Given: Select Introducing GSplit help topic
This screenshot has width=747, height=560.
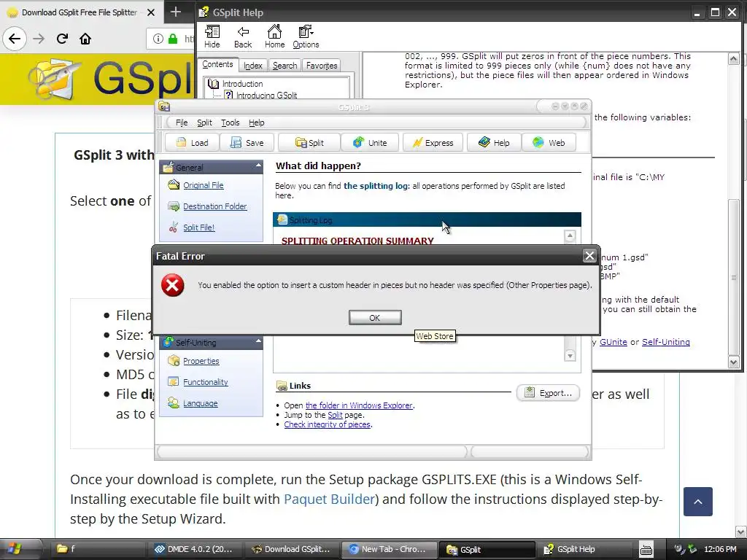Looking at the screenshot, I should (267, 96).
